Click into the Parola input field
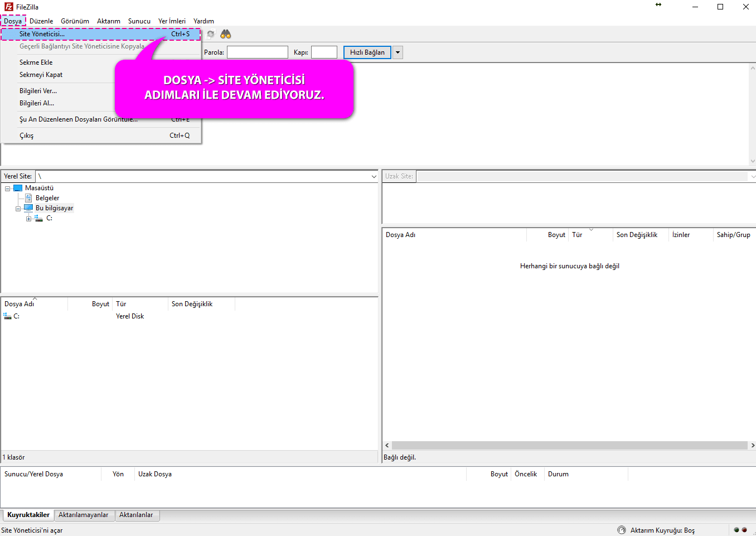The height and width of the screenshot is (536, 756). [257, 52]
